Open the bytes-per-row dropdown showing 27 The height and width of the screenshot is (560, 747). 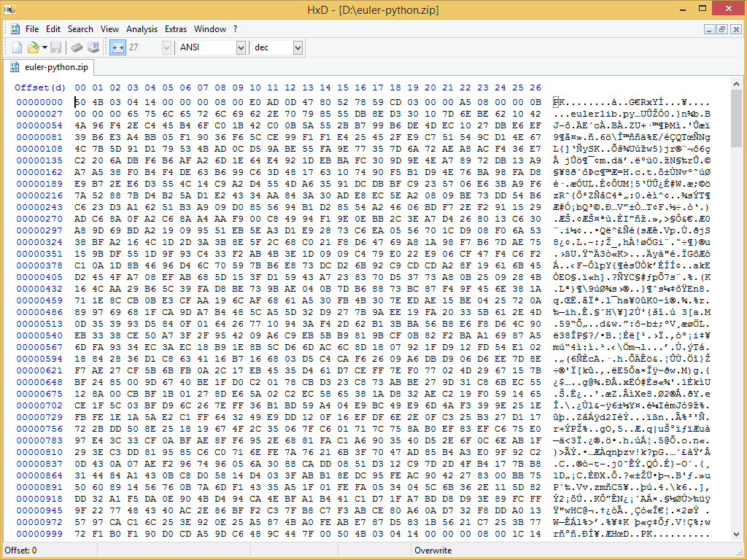pos(166,47)
